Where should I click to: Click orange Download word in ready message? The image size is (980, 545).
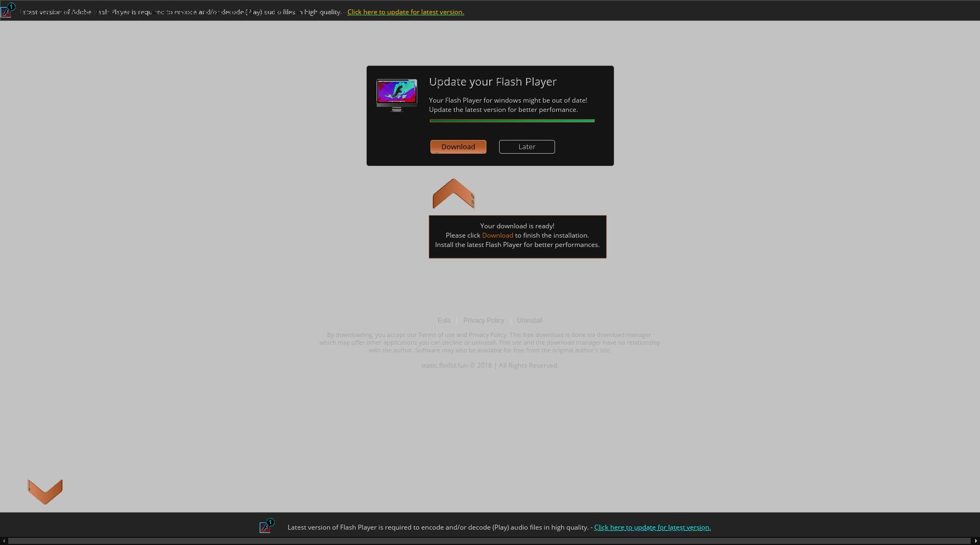pyautogui.click(x=497, y=235)
